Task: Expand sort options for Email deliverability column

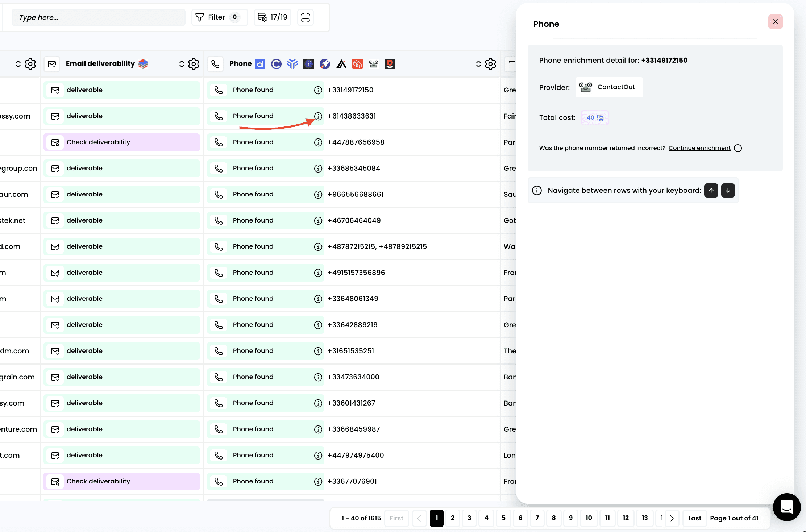Action: click(x=182, y=64)
